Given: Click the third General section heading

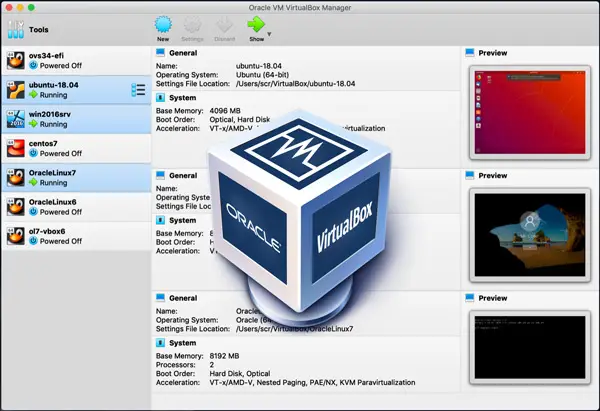Looking at the screenshot, I should point(183,298).
